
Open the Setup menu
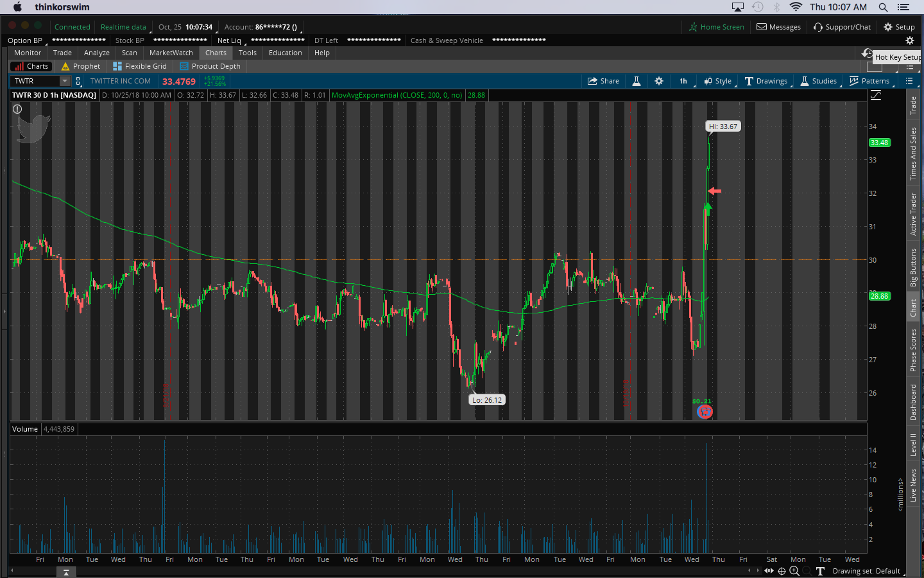point(899,27)
